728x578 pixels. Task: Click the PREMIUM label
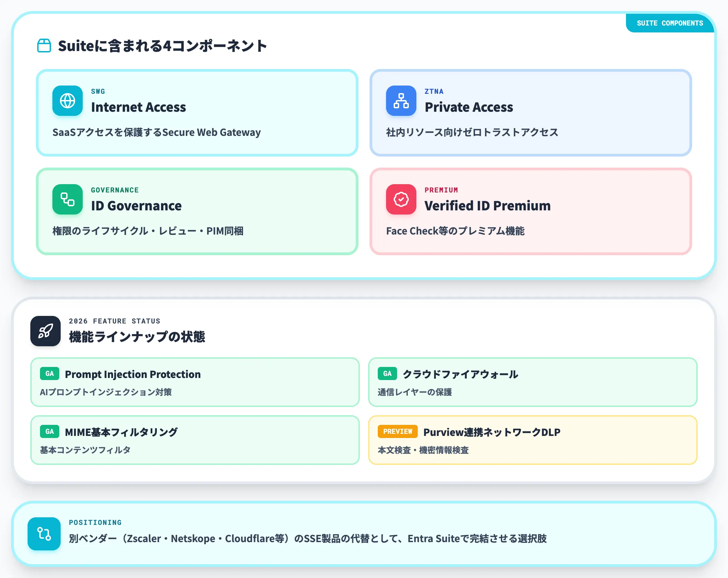(x=441, y=190)
